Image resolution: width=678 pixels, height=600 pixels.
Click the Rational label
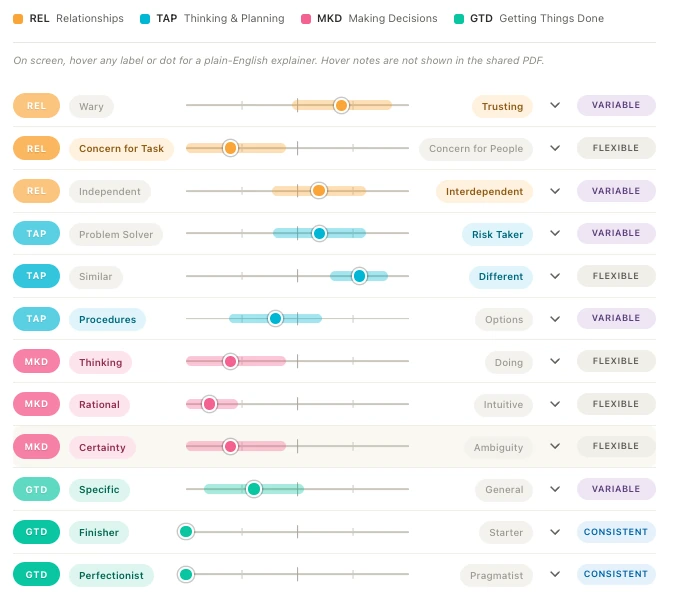[x=99, y=405]
